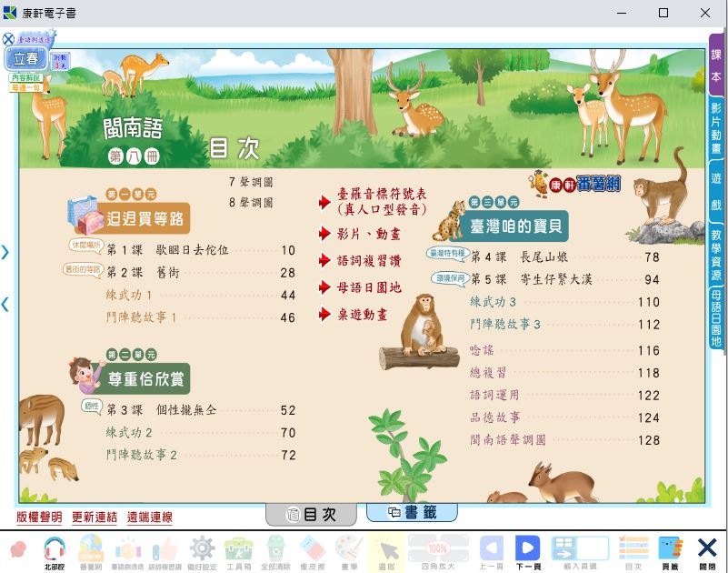Go to 第3課 個性攏無仝

[201, 410]
